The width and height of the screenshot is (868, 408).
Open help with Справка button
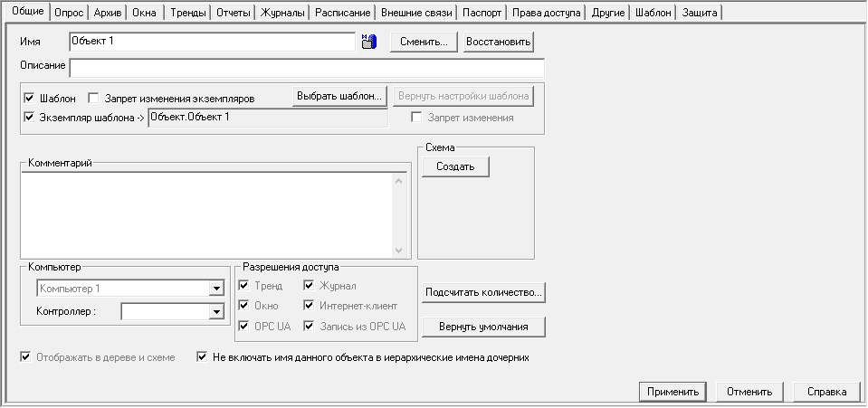click(827, 392)
